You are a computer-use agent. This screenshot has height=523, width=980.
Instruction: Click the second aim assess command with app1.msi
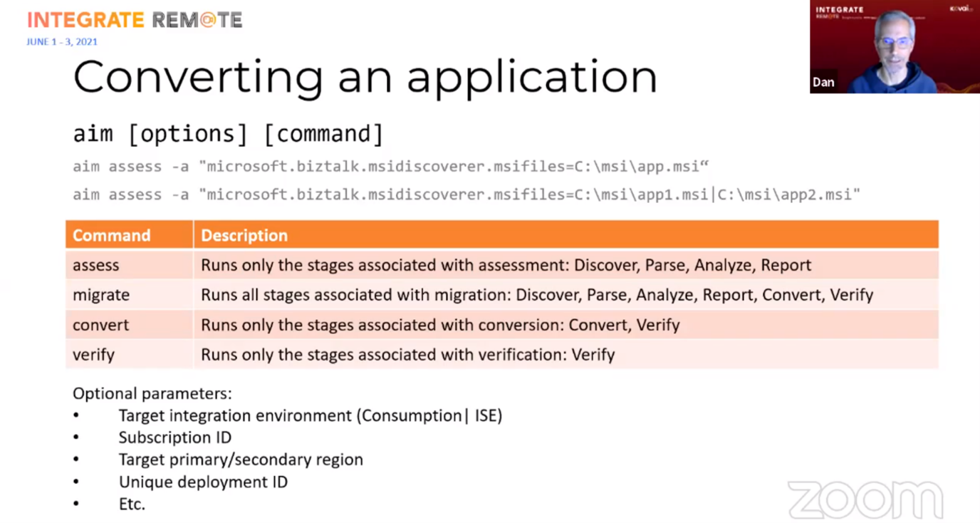point(466,195)
